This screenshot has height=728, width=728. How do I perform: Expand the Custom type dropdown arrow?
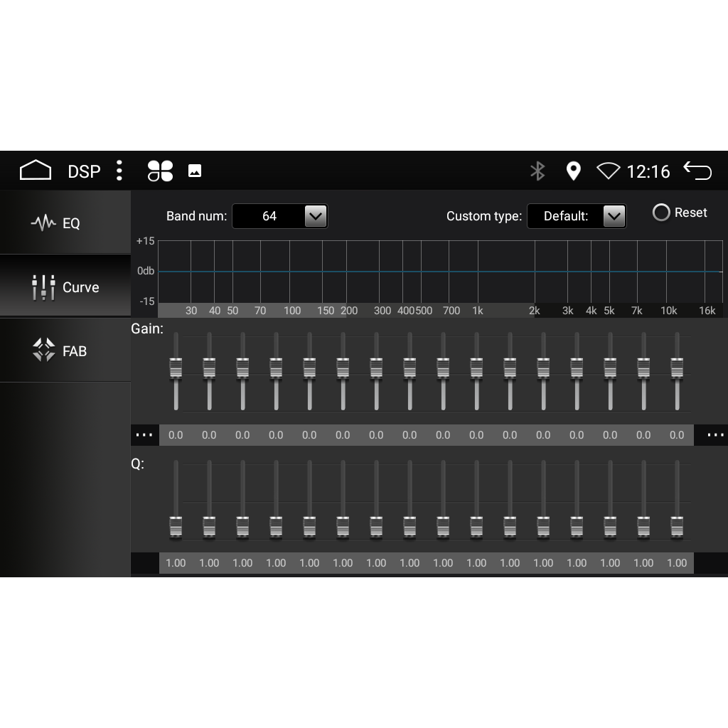tap(614, 216)
